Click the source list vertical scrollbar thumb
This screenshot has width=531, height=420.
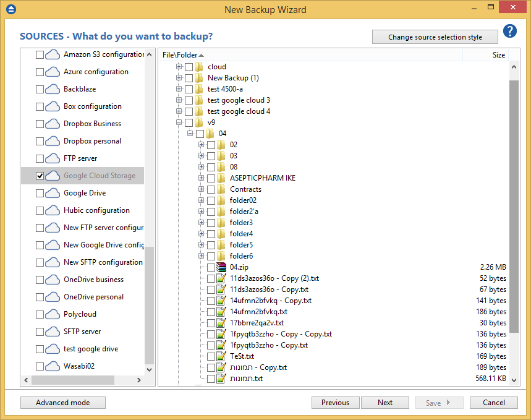click(150, 305)
